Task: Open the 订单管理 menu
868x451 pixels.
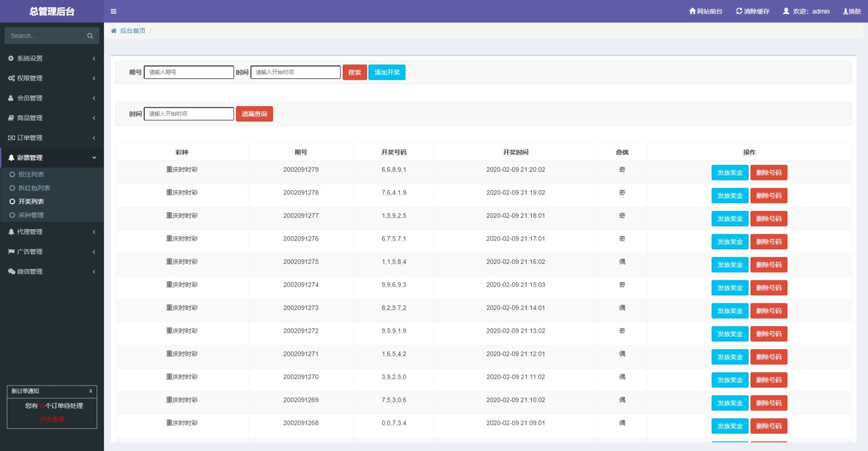Action: pos(51,138)
